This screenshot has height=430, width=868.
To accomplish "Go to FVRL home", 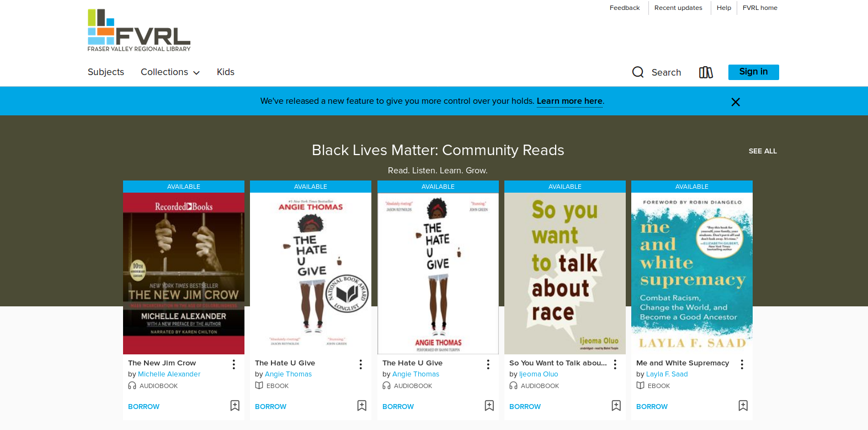I will (760, 8).
